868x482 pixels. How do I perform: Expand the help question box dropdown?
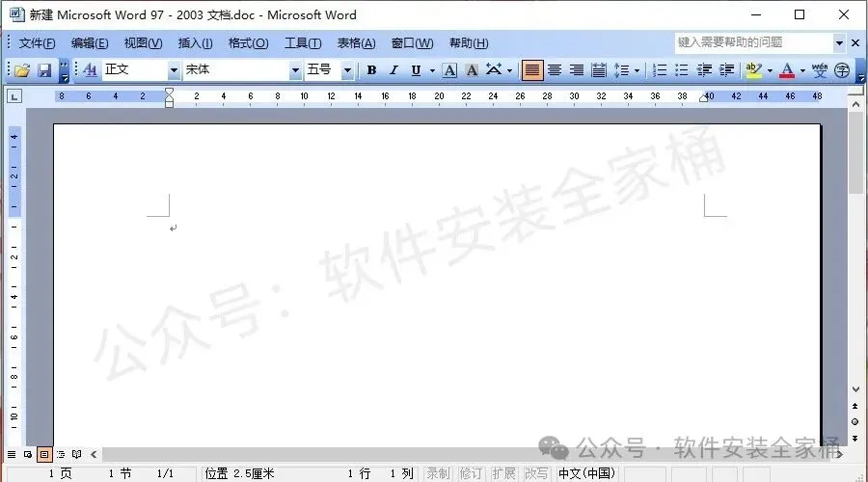(x=839, y=42)
